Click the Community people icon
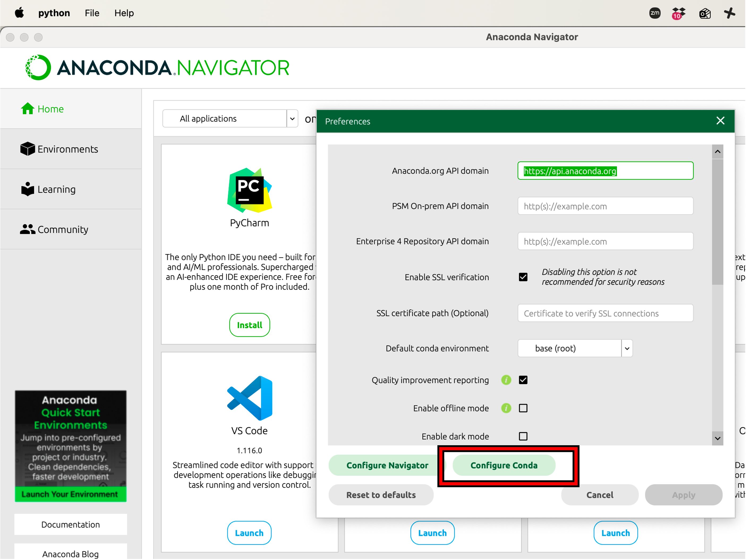This screenshot has height=560, width=746. click(x=28, y=229)
